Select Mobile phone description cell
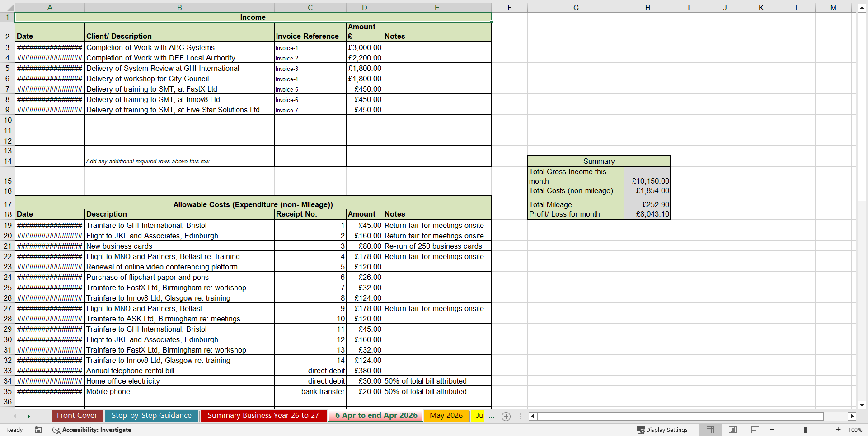Image resolution: width=868 pixels, height=436 pixels. click(179, 391)
